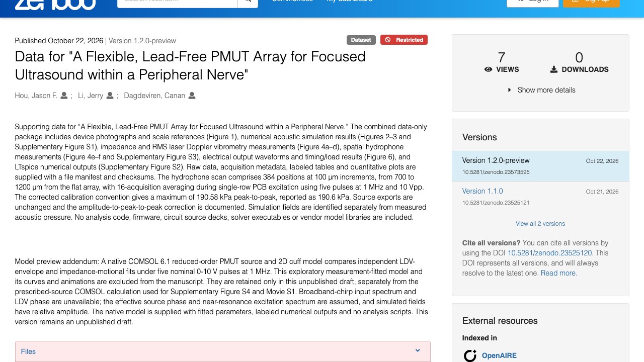Open the OpenAIRE link
Viewport: 644px width, 362px height.
point(499,355)
